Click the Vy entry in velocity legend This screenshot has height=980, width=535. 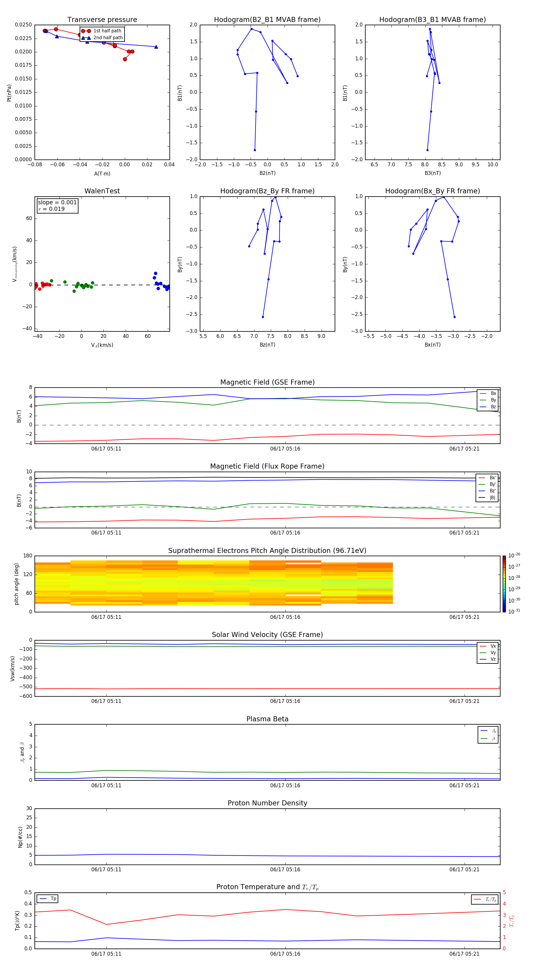click(488, 652)
